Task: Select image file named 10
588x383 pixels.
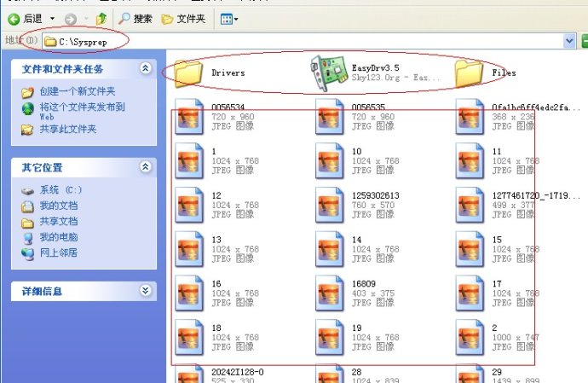Action: click(x=330, y=160)
